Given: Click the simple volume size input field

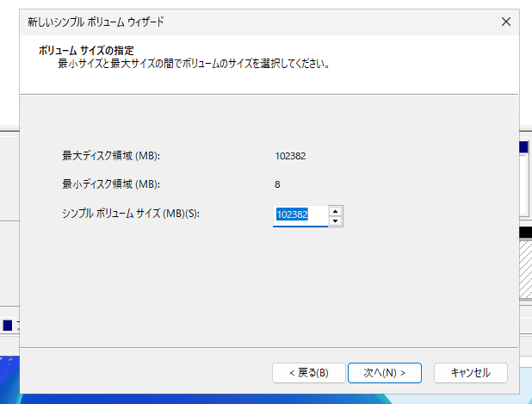Looking at the screenshot, I should 300,214.
